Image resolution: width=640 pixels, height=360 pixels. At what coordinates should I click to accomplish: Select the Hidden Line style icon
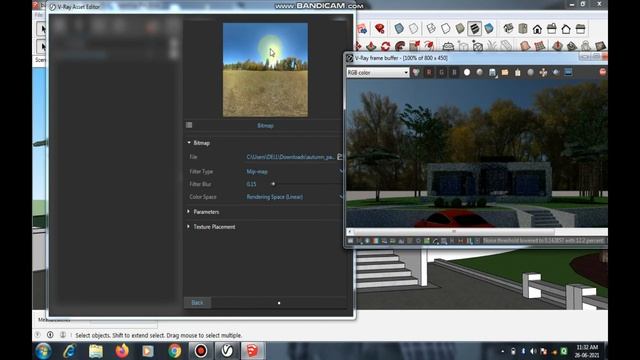pos(446,28)
